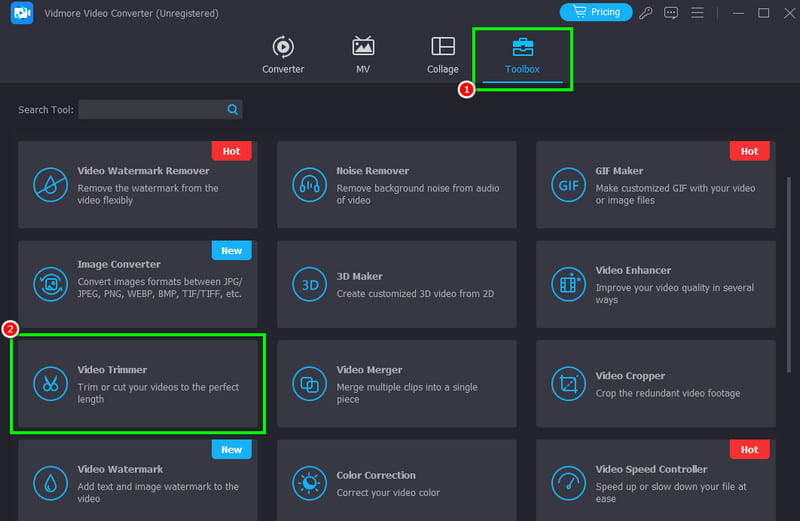The image size is (800, 521).
Task: Click the Pricing button
Action: [x=595, y=12]
